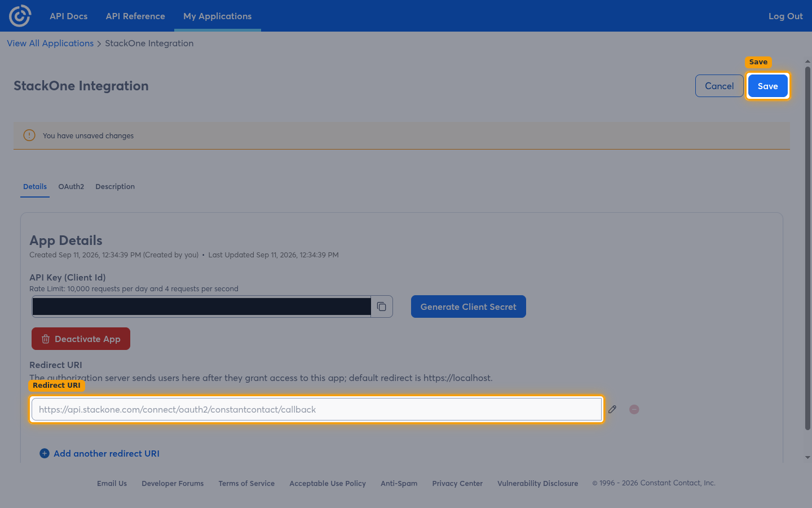
Task: Click the Deactivate App button
Action: (x=81, y=339)
